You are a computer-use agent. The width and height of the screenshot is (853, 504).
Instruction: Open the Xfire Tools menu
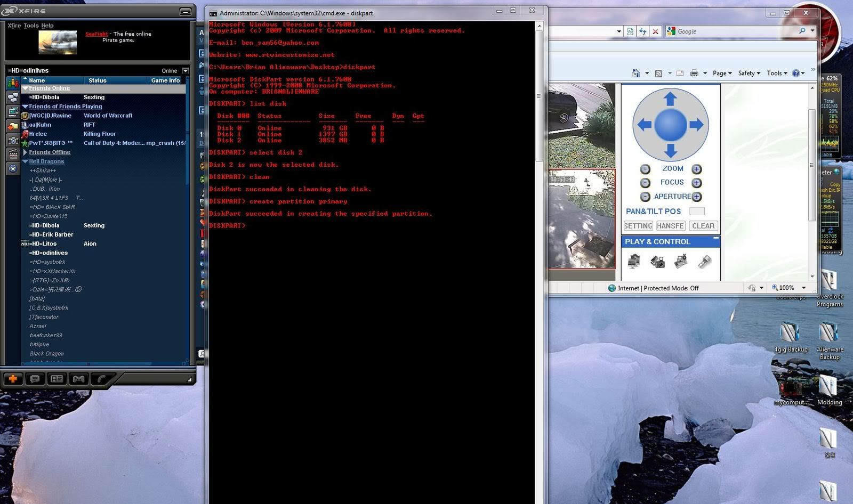pos(31,26)
